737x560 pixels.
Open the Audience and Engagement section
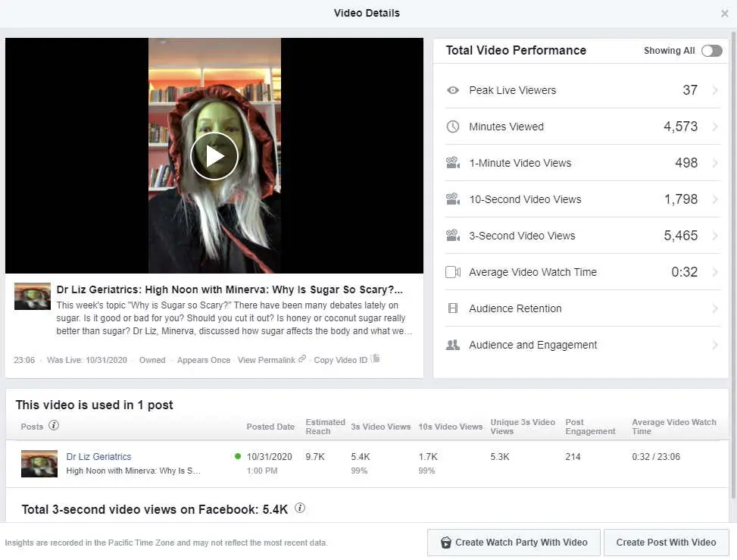tap(582, 345)
